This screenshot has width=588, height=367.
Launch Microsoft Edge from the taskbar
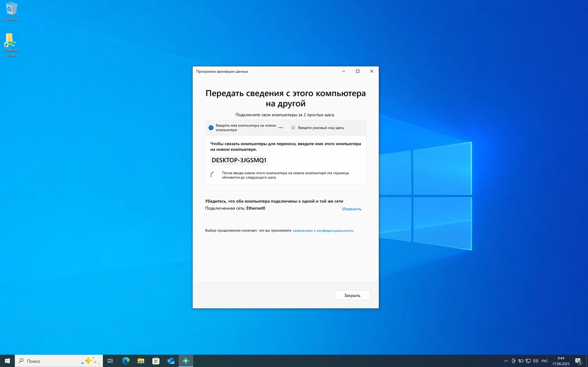126,361
